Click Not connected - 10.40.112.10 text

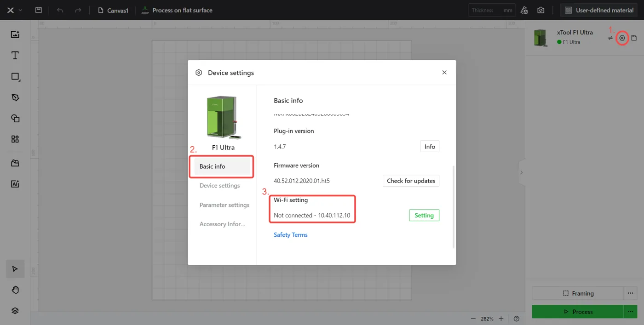click(x=312, y=215)
